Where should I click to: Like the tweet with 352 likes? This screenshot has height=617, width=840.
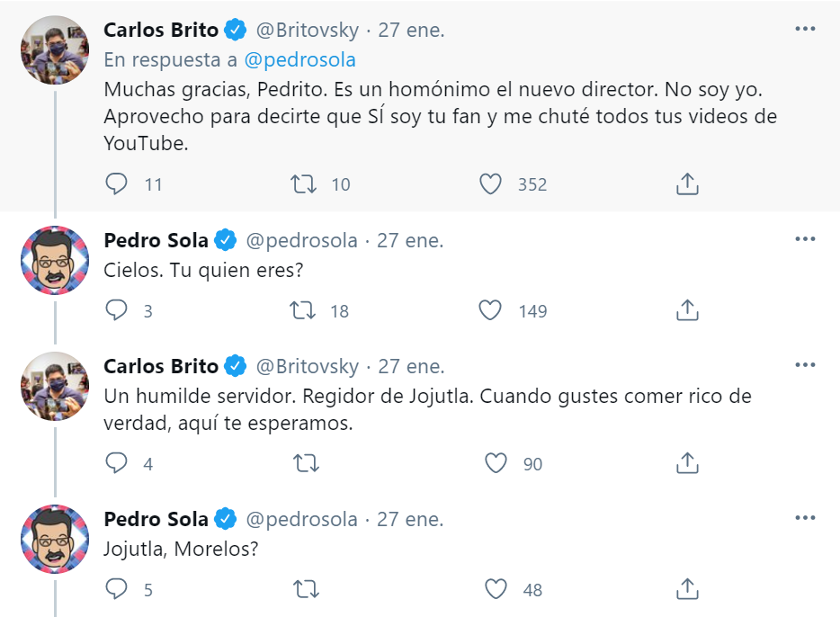click(490, 184)
